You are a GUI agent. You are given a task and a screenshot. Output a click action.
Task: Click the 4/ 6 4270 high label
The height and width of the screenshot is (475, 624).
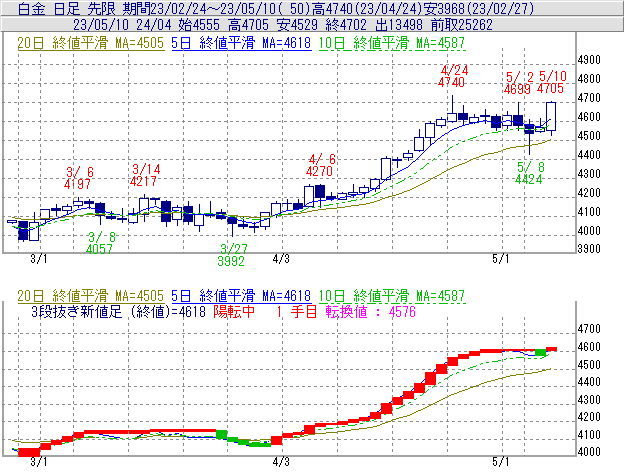coord(320,165)
